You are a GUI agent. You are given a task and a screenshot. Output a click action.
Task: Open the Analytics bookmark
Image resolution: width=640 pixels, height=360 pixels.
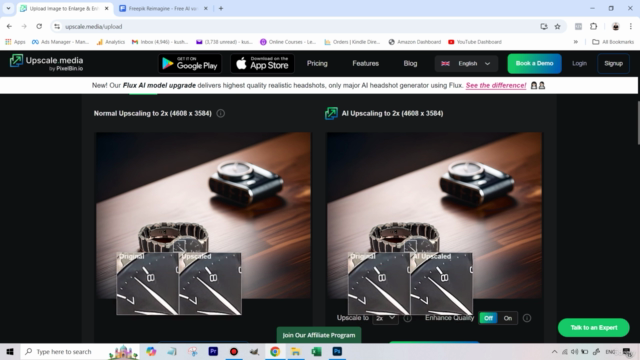tap(111, 42)
